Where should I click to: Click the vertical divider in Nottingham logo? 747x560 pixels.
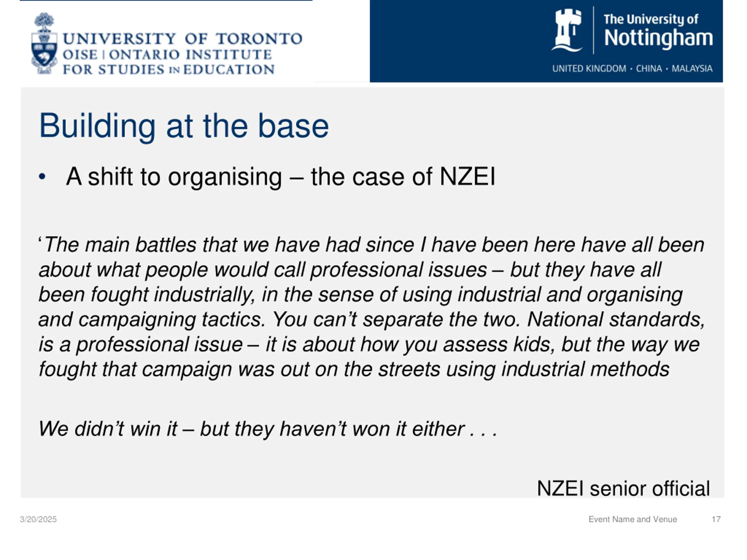(x=593, y=30)
